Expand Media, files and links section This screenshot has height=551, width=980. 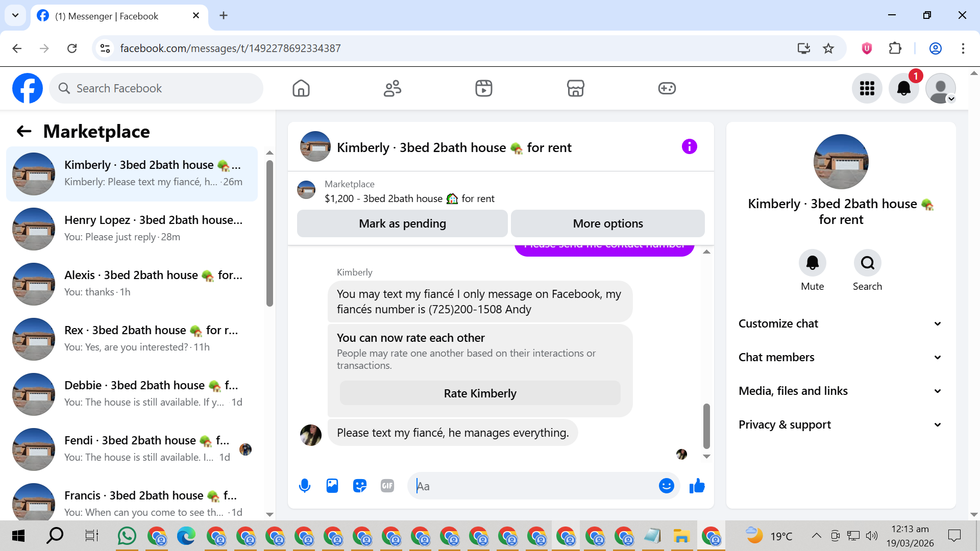pyautogui.click(x=840, y=391)
